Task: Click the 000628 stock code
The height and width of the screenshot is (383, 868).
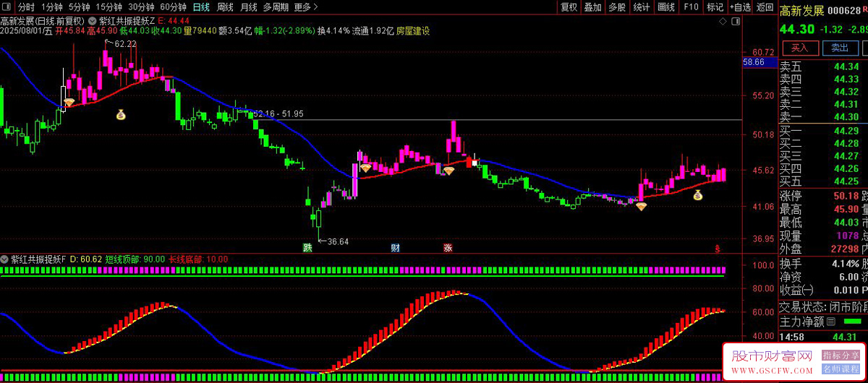Action: coord(843,10)
